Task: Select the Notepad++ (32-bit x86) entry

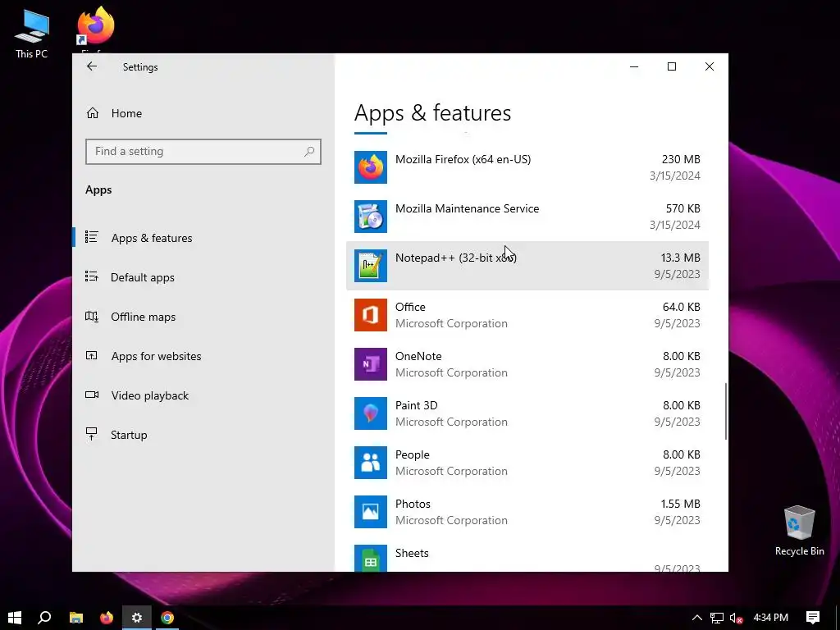Action: [x=527, y=266]
